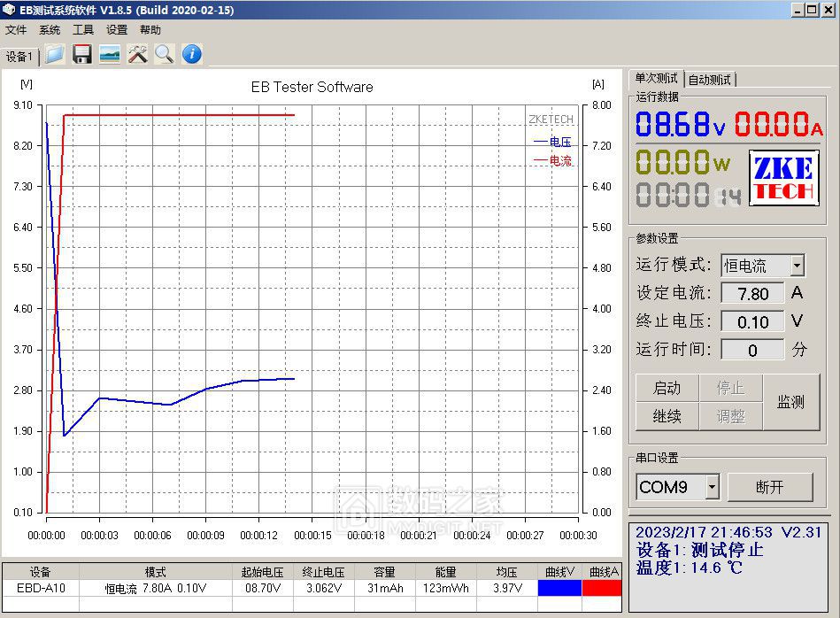Click the ZKE TECH logo panel
This screenshot has height=618, width=840.
[782, 179]
